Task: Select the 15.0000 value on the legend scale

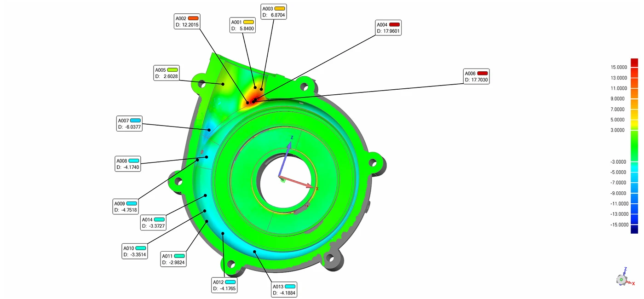Action: pyautogui.click(x=618, y=67)
